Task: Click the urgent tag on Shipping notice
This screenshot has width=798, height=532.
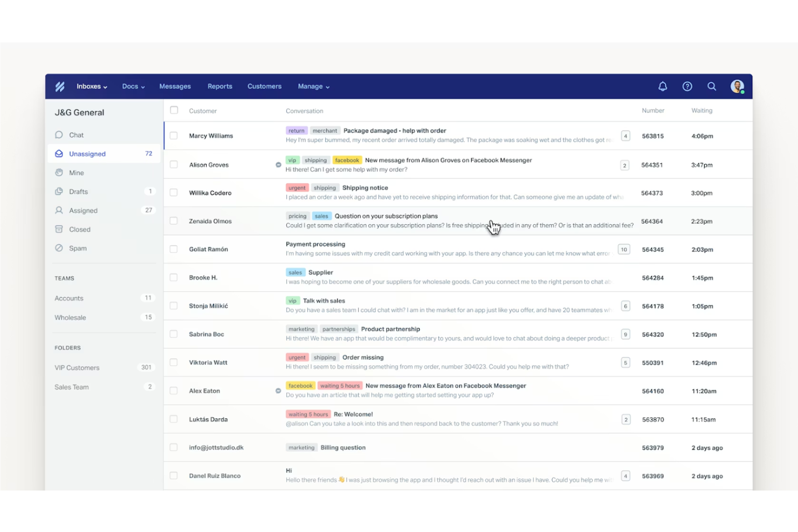Action: [297, 188]
